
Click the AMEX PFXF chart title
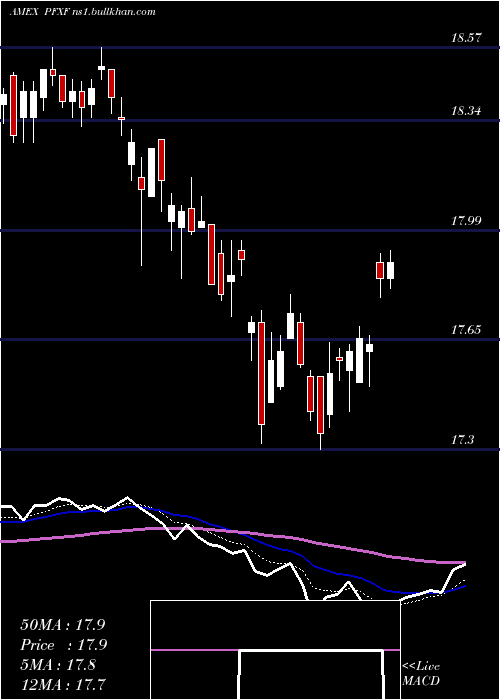(83, 11)
